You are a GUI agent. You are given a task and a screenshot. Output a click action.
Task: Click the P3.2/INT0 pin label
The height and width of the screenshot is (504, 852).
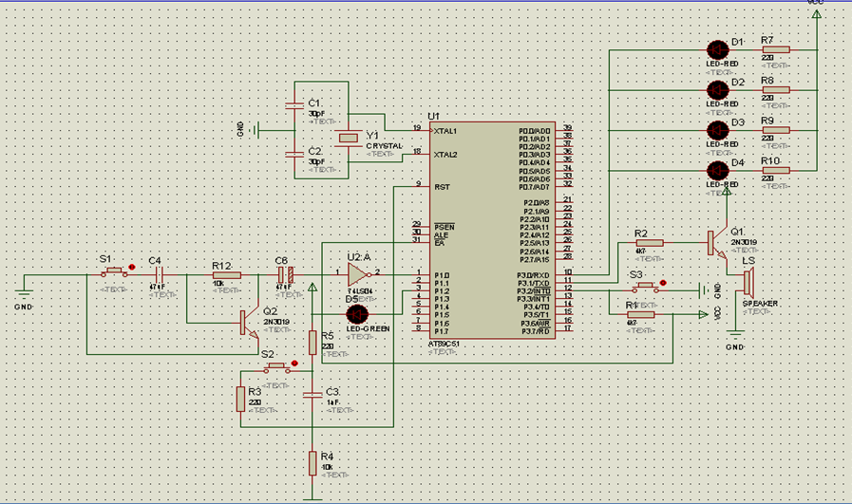pos(534,291)
